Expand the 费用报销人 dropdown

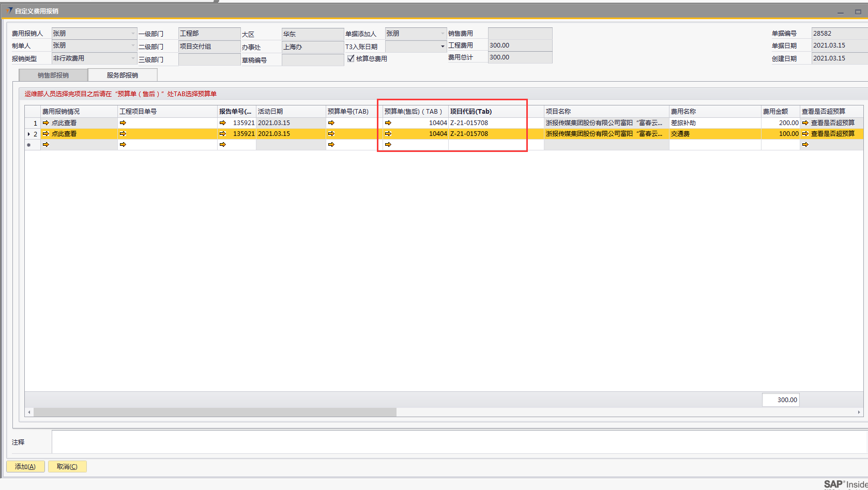click(x=133, y=34)
